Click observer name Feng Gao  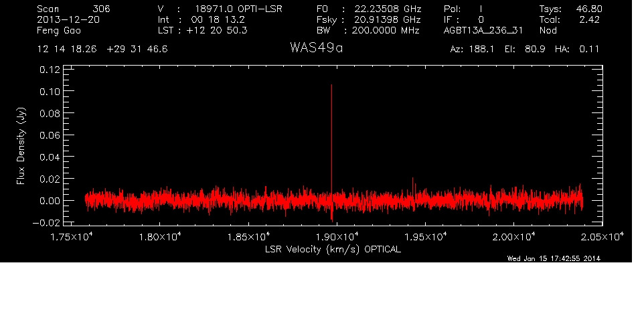click(59, 31)
